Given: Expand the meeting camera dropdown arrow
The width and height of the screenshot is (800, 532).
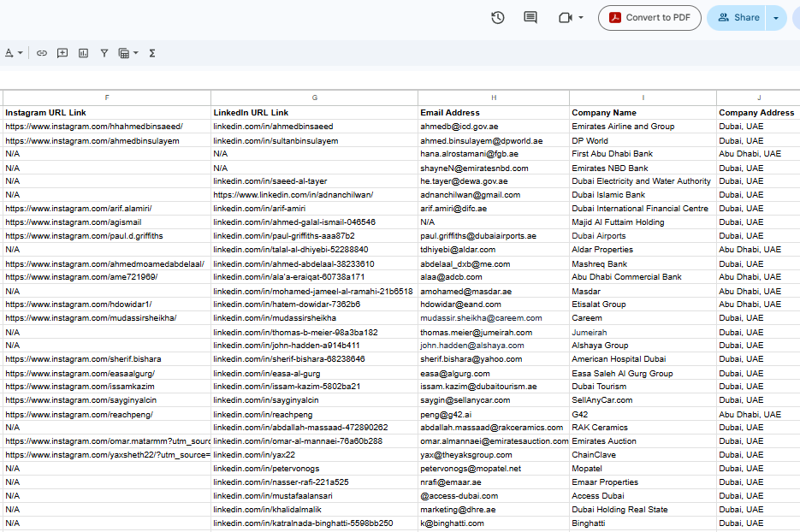Looking at the screenshot, I should coord(581,18).
